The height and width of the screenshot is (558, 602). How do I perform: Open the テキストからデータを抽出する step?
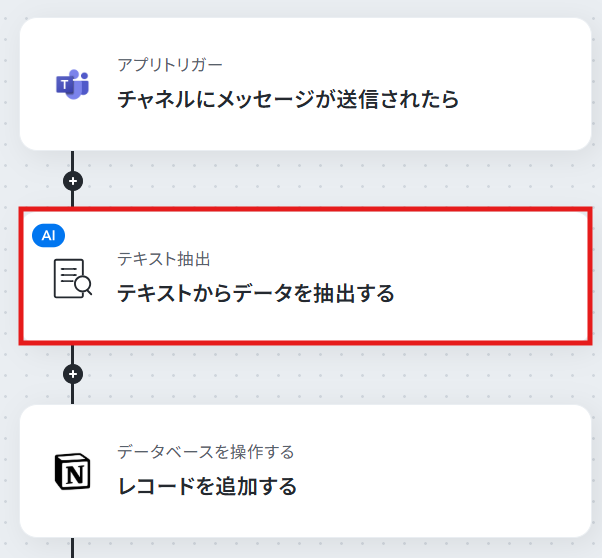point(305,277)
